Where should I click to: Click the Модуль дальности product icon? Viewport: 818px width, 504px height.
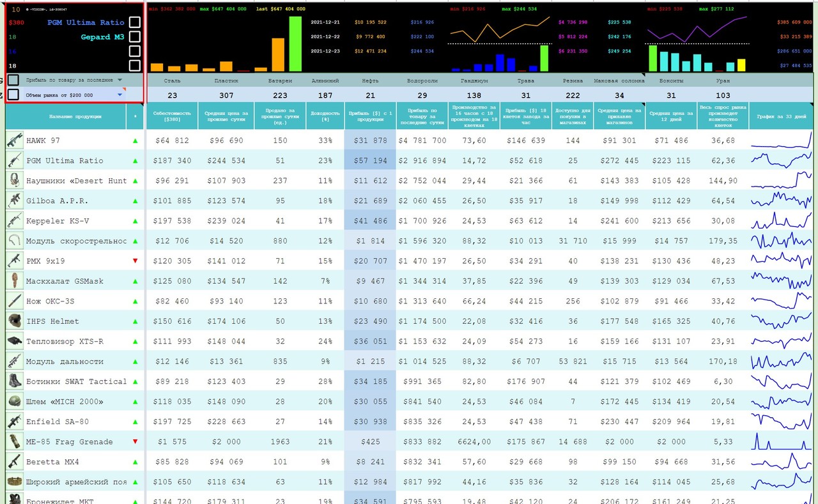15,362
